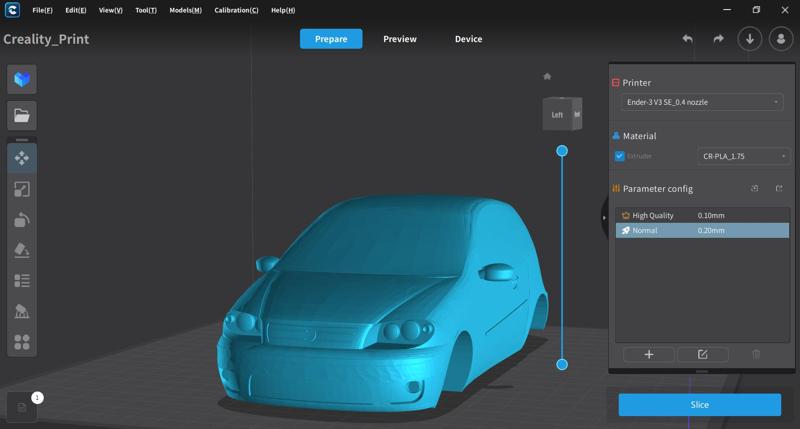Open the four-dot layout tool icon

[x=21, y=342]
